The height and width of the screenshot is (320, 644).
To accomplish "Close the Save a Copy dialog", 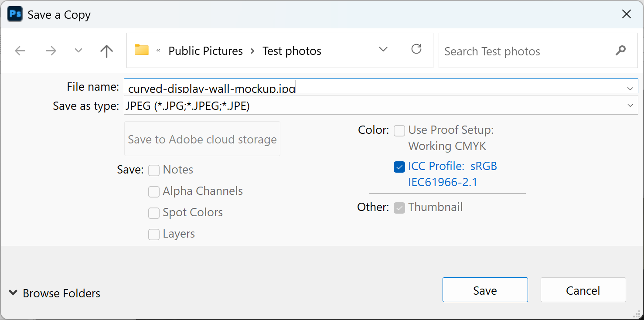I will pyautogui.click(x=627, y=14).
